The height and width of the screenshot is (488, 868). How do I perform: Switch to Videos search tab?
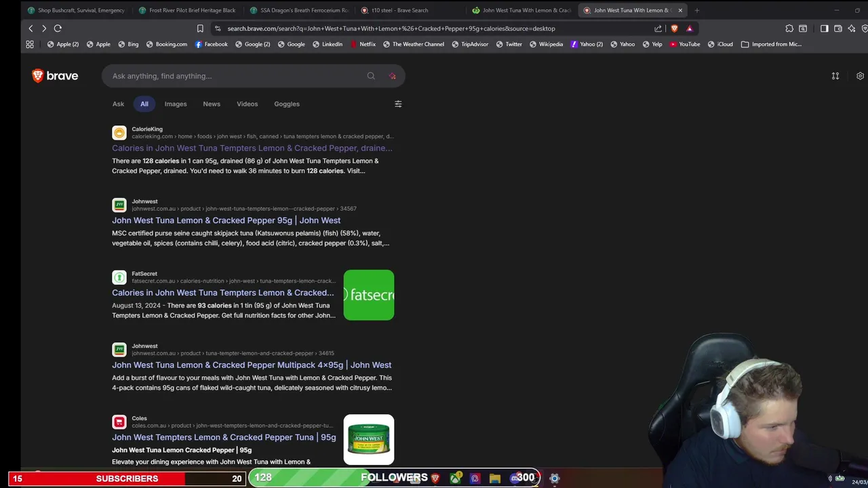pyautogui.click(x=247, y=104)
